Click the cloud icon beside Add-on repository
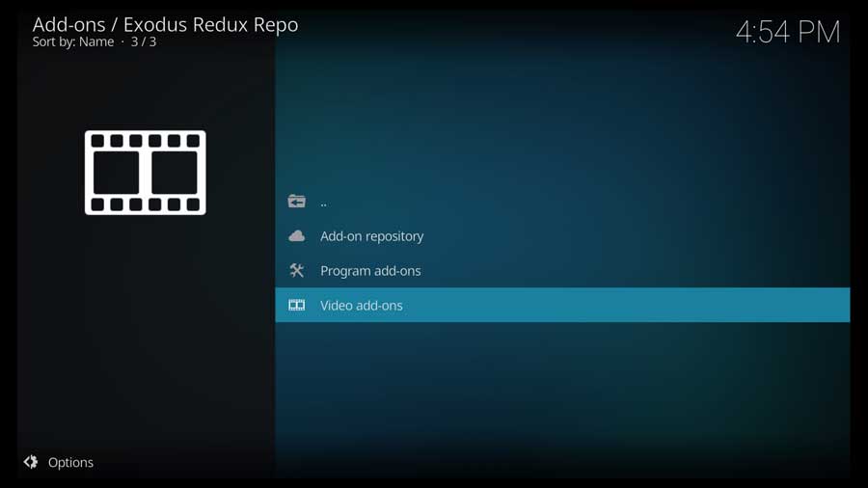Viewport: 868px width, 488px height. click(297, 236)
